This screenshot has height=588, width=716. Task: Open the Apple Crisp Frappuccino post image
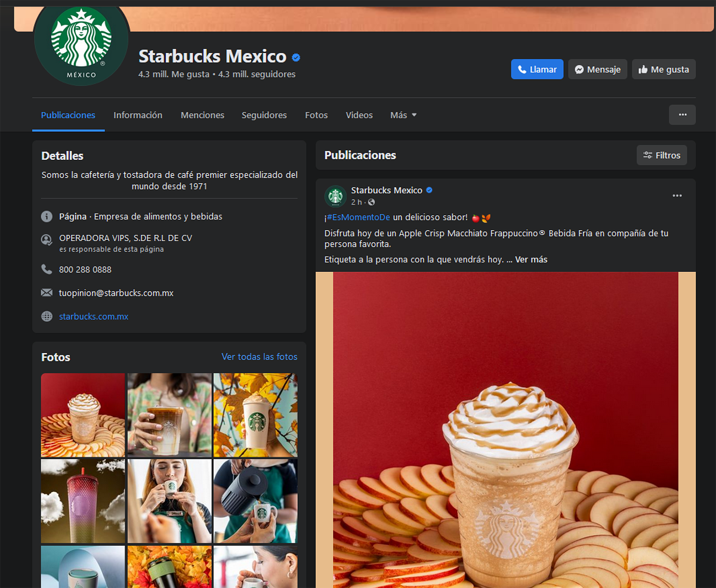(x=505, y=429)
